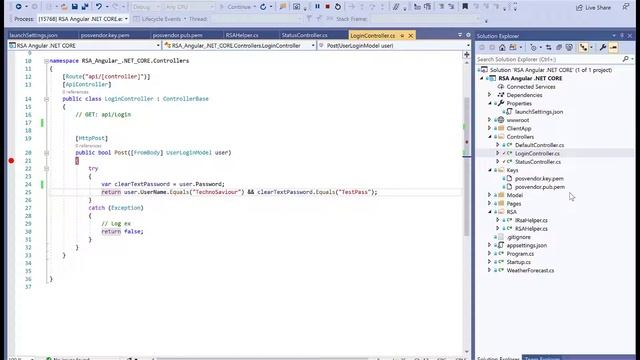The image size is (640, 360).
Task: Click Properties wrench icon in Solution Explorer
Action: point(602,48)
